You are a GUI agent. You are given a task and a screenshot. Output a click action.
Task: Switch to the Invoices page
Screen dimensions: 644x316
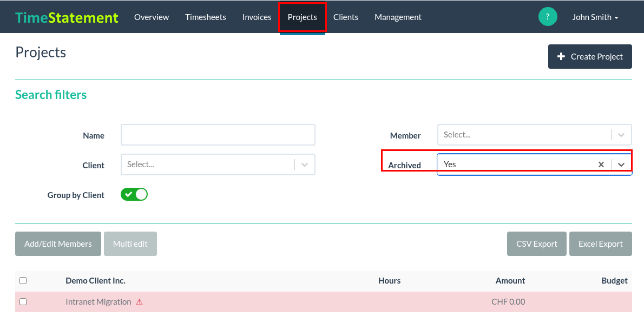click(257, 17)
